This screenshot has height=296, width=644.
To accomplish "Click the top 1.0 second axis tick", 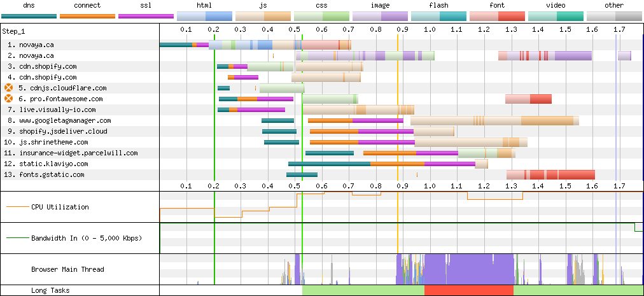I will (x=430, y=29).
